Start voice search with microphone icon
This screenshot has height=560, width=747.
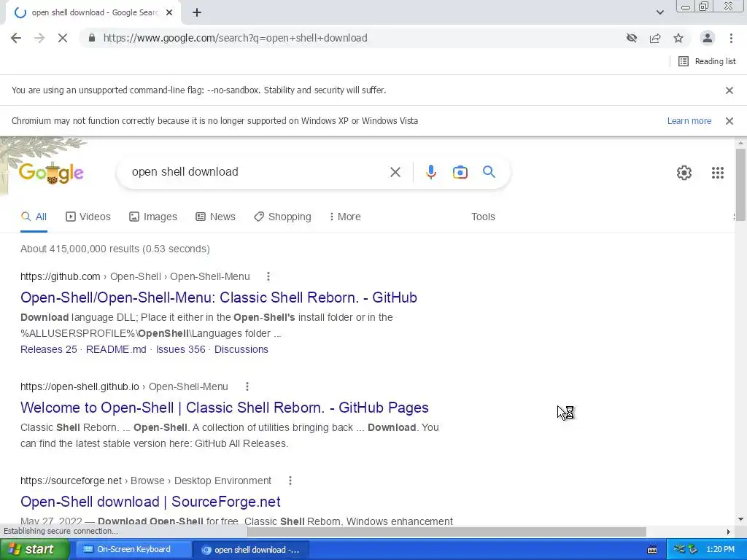pyautogui.click(x=430, y=172)
